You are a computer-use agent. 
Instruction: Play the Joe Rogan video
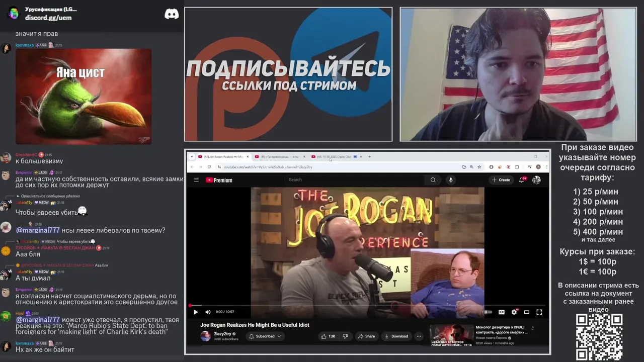pos(196,312)
